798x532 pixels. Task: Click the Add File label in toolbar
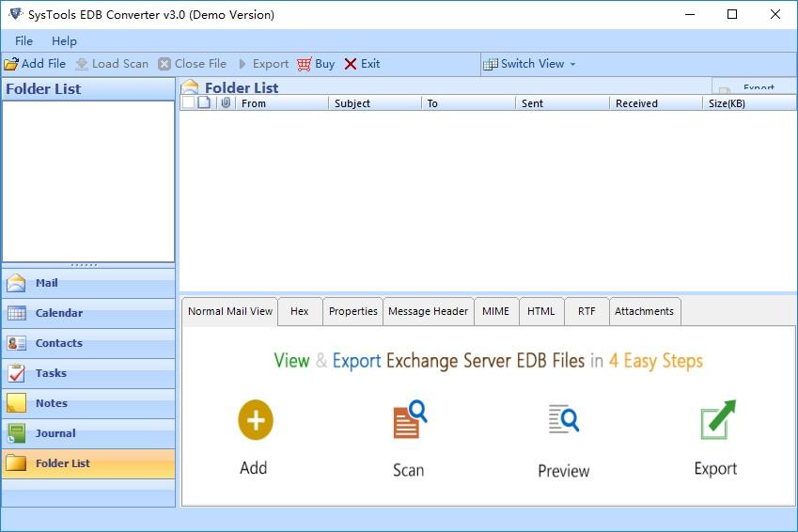click(44, 64)
